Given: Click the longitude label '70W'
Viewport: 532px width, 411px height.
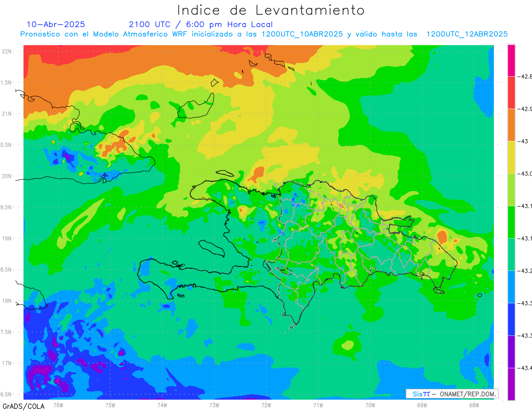Looking at the screenshot, I should (370, 405).
